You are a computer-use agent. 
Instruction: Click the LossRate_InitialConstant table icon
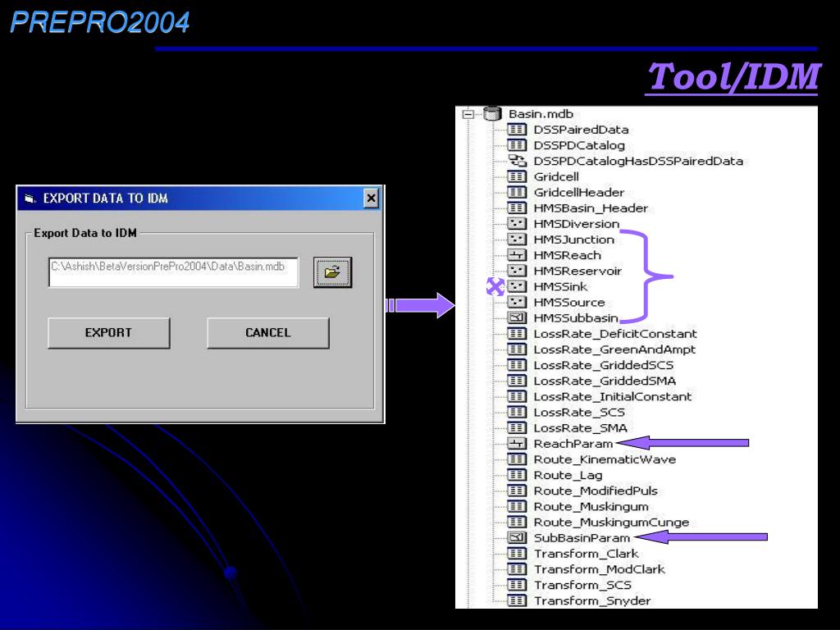pos(517,396)
